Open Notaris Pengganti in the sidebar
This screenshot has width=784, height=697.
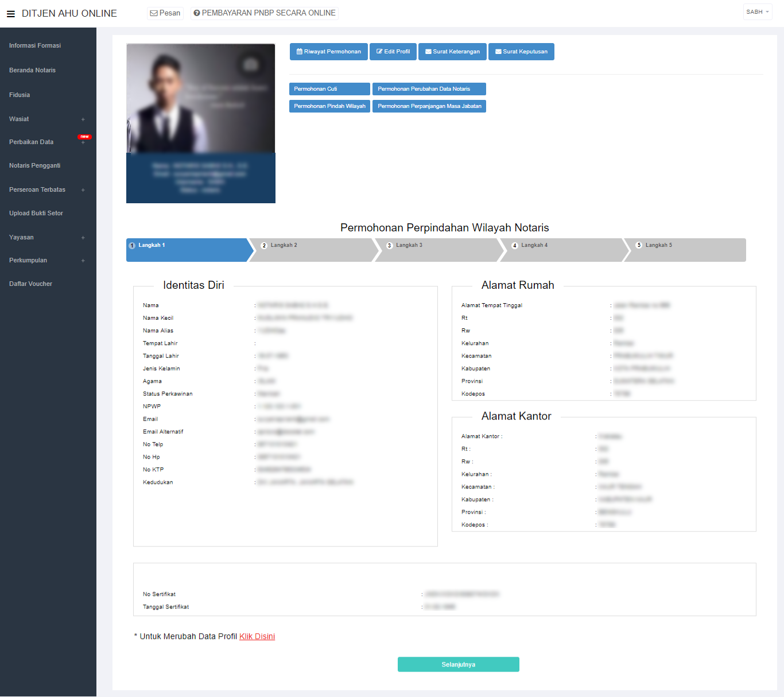tap(34, 165)
